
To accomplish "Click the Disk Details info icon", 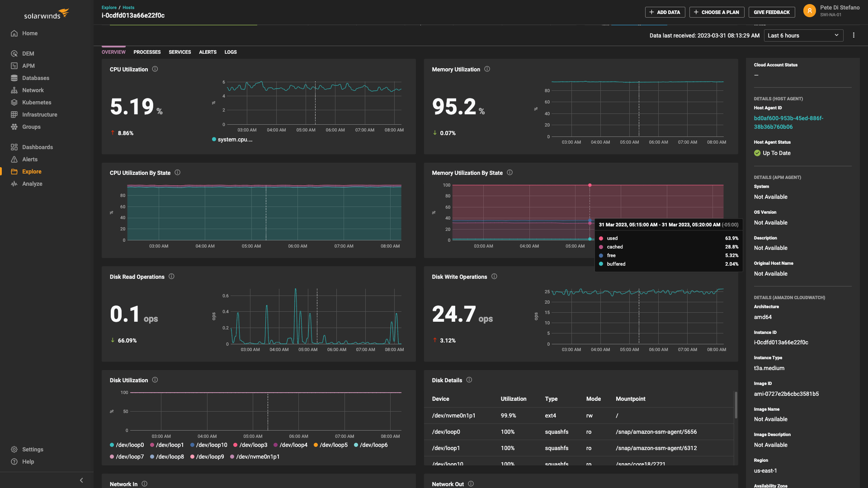I will (x=469, y=380).
